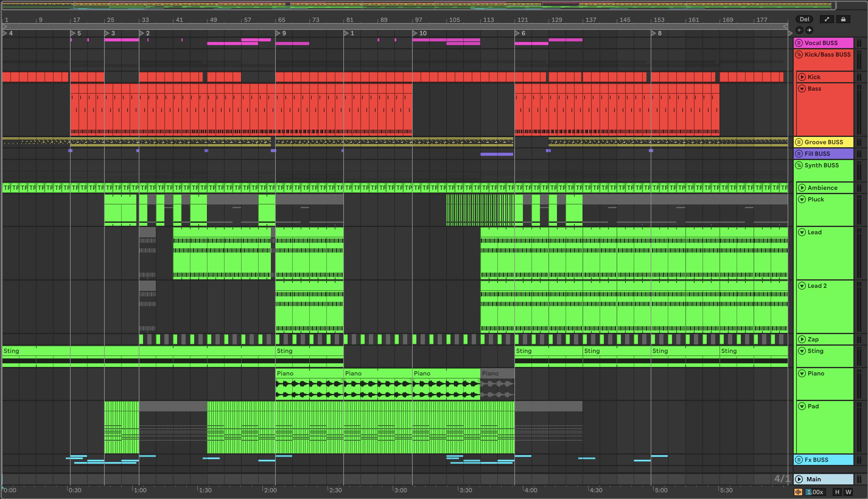Jump to next locator arrow
This screenshot has width=868, height=499.
point(809,30)
